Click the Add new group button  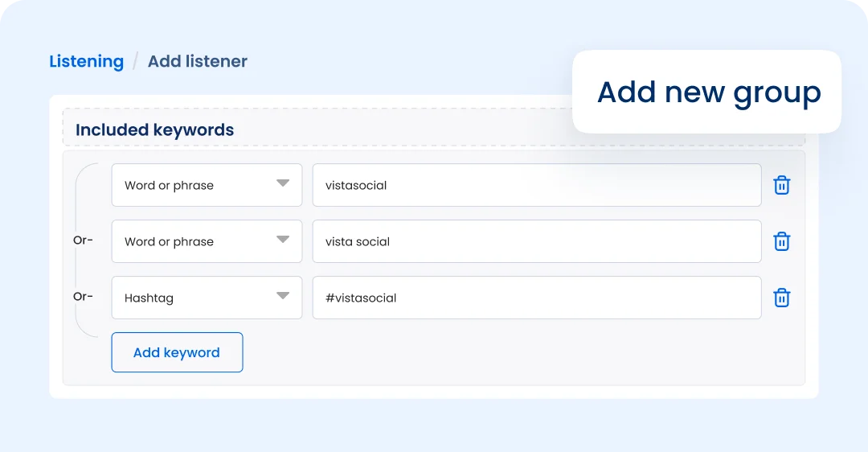click(708, 92)
